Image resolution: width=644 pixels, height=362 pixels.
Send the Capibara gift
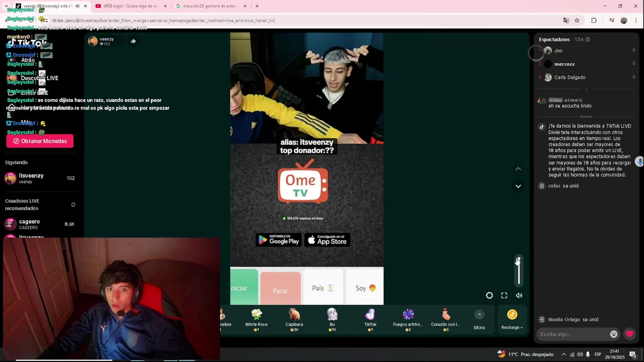click(294, 320)
